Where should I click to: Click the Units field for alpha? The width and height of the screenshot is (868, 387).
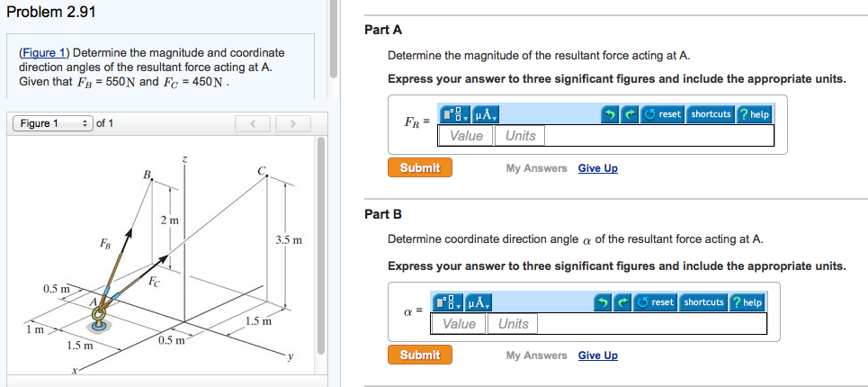(x=514, y=324)
